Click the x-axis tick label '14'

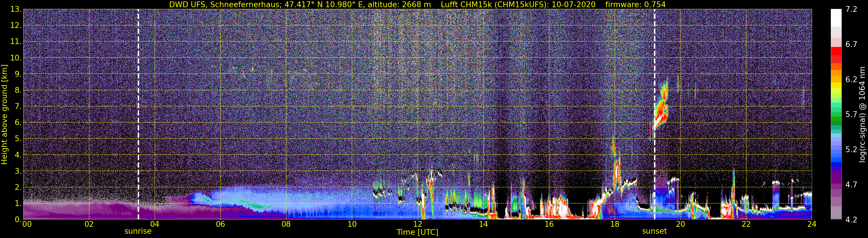click(x=483, y=224)
